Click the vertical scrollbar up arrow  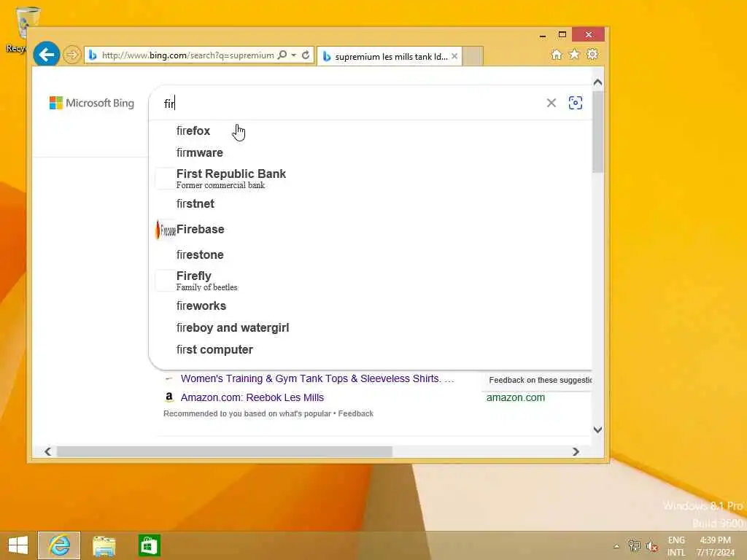point(598,82)
